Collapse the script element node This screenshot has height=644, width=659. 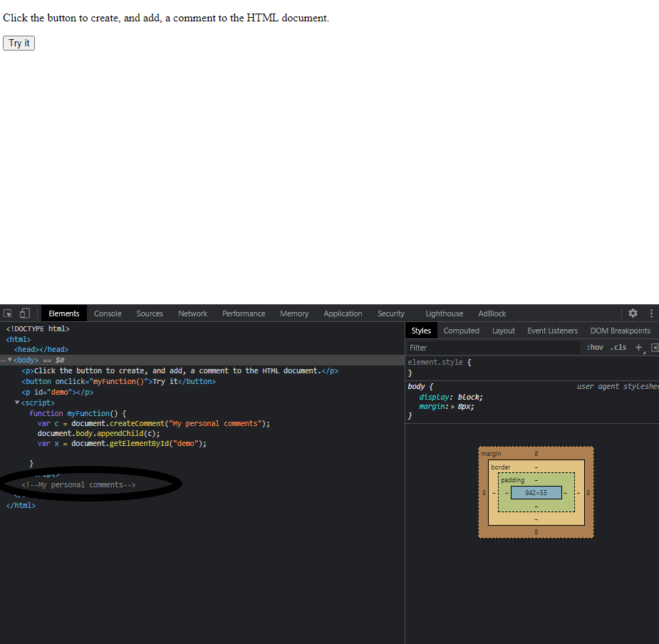(17, 402)
